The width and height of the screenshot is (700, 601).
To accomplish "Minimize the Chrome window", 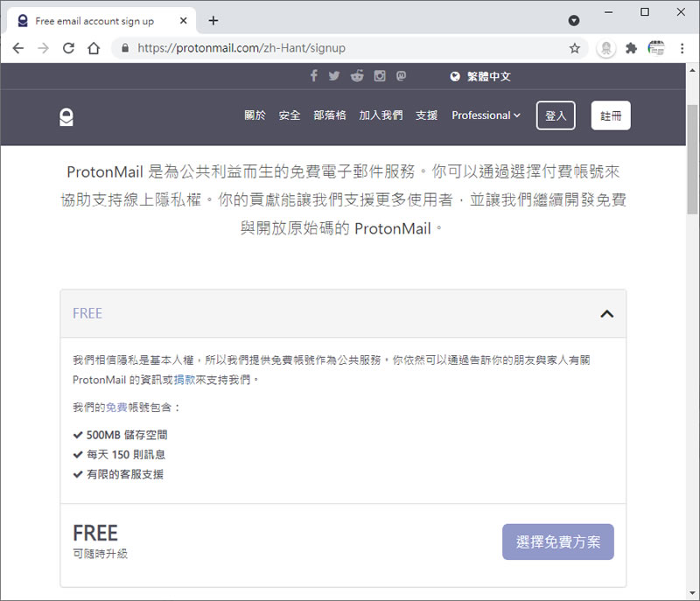I will pyautogui.click(x=608, y=12).
